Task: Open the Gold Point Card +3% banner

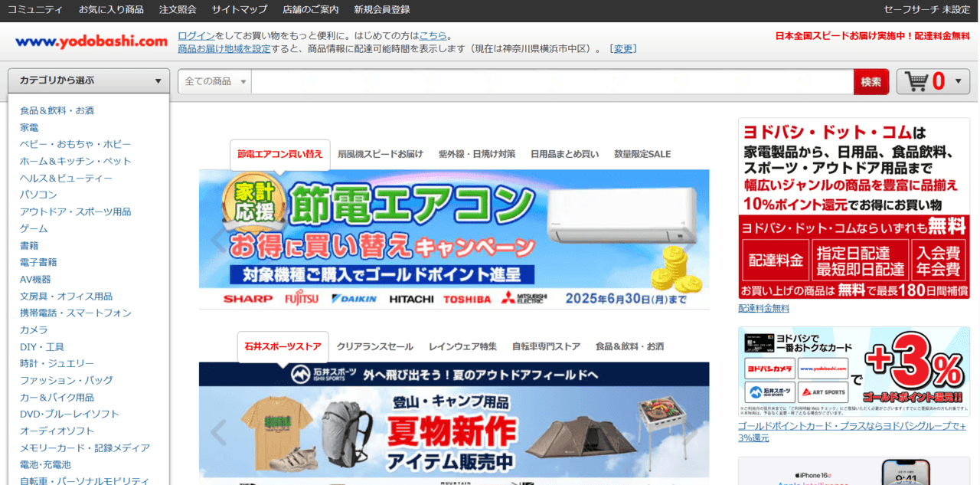Action: coord(853,372)
